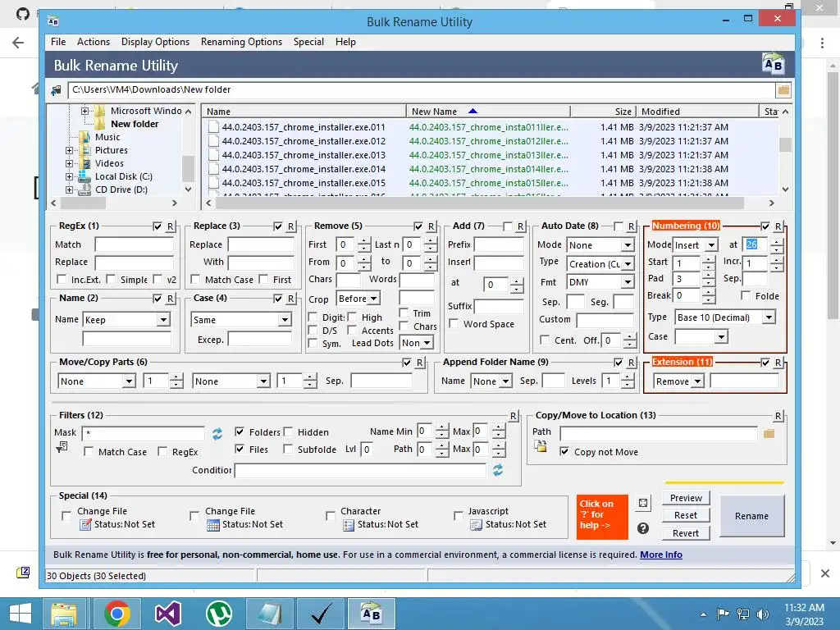Open the Help menu

pyautogui.click(x=345, y=42)
